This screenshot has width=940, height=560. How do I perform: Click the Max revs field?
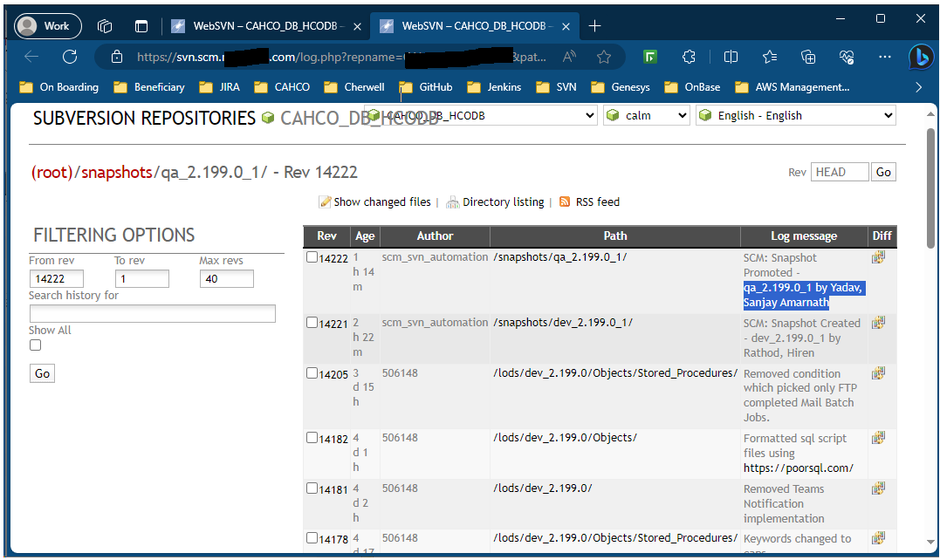pyautogui.click(x=227, y=279)
